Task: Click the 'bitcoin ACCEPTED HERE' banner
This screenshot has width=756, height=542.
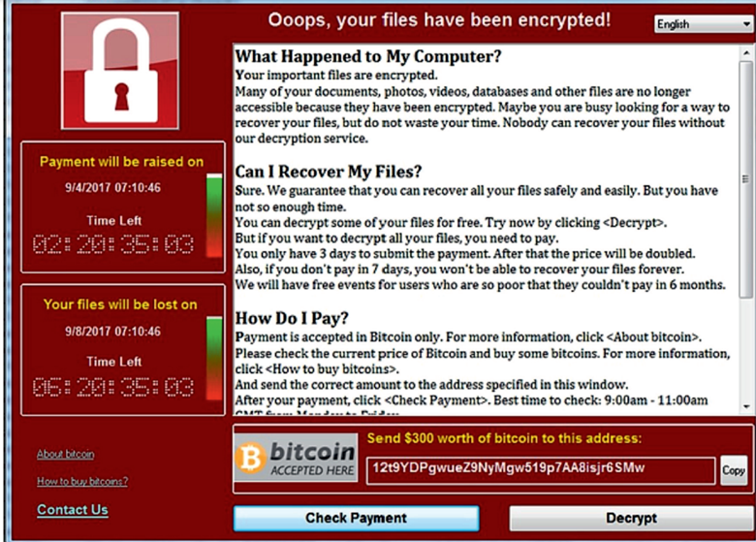Action: pyautogui.click(x=296, y=457)
